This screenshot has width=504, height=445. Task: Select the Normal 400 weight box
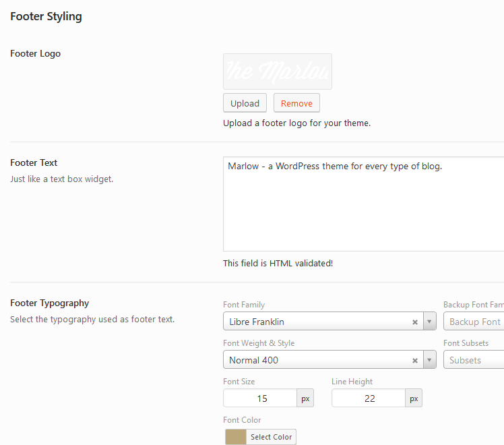click(317, 360)
